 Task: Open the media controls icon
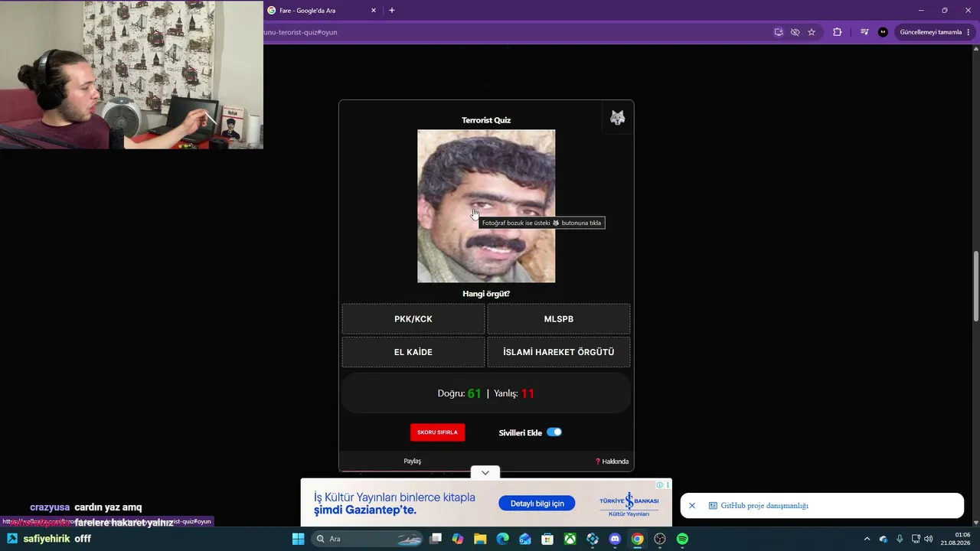click(x=864, y=32)
